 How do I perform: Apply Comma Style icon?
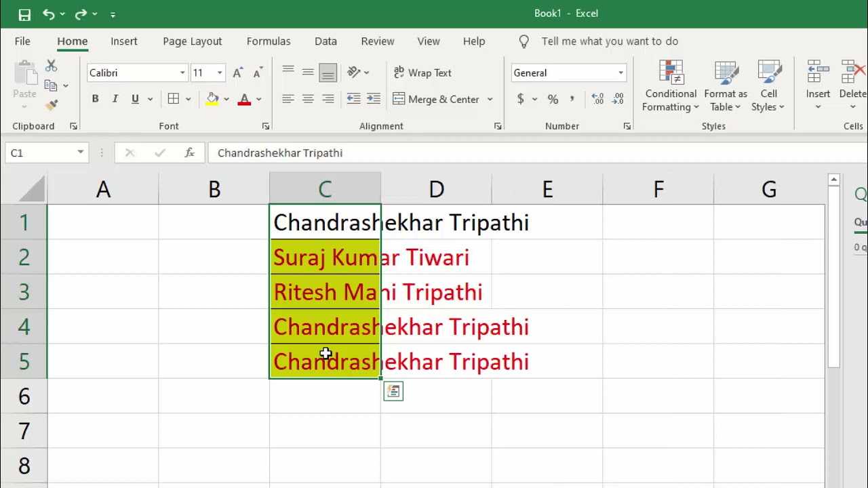click(x=572, y=99)
